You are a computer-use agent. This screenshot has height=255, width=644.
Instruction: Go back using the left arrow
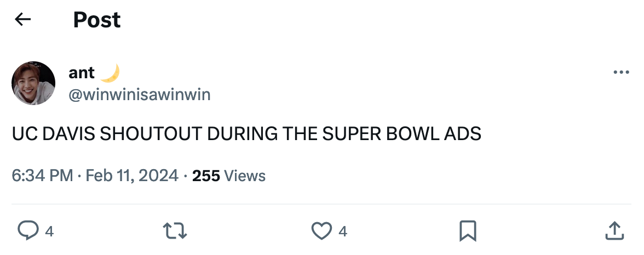(x=22, y=20)
